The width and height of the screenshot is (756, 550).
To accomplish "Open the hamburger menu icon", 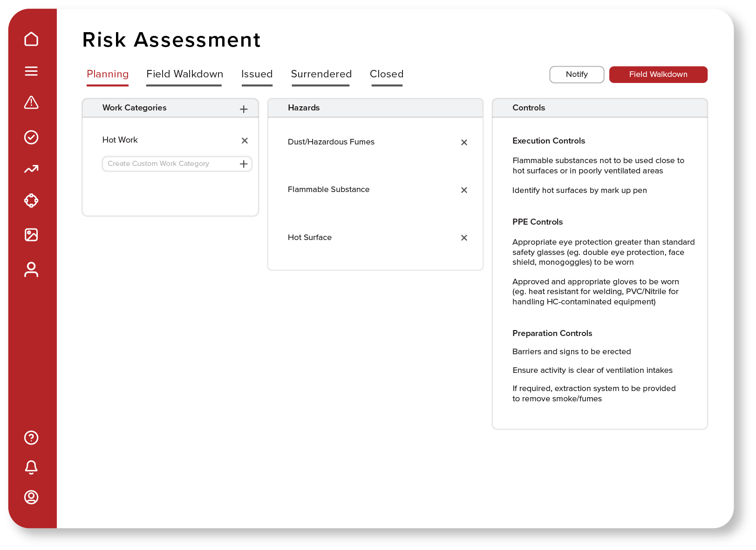I will (31, 71).
